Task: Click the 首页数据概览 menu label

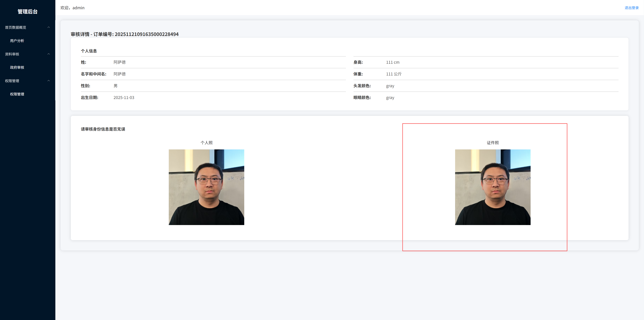Action: tap(15, 27)
